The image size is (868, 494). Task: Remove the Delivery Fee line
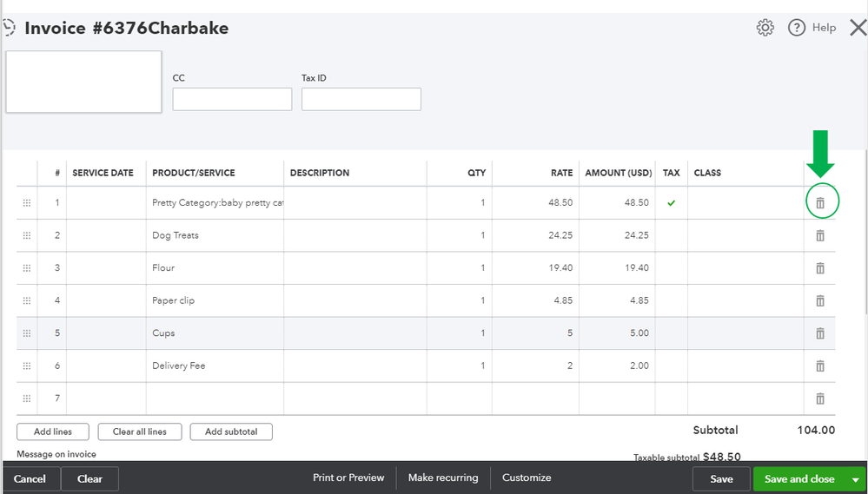click(819, 366)
